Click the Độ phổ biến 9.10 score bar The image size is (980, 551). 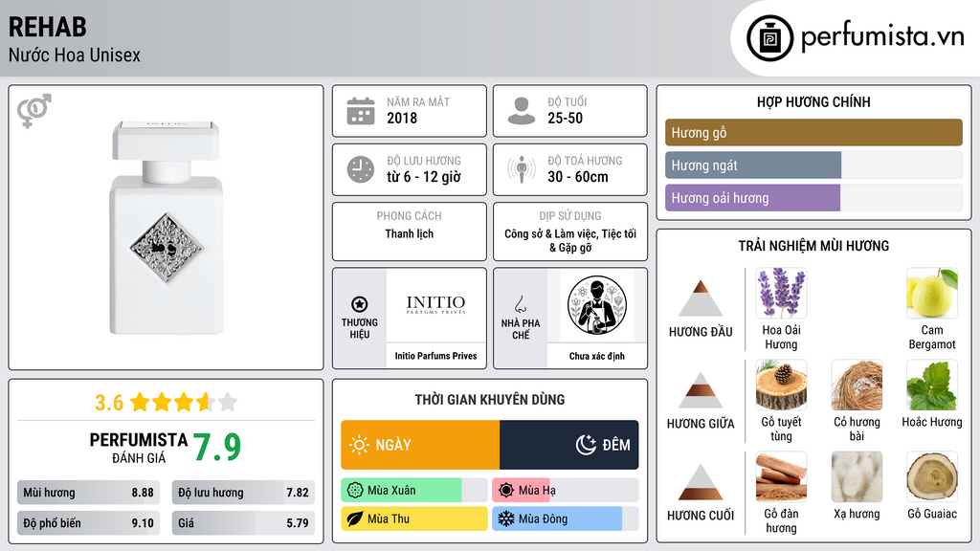point(89,523)
